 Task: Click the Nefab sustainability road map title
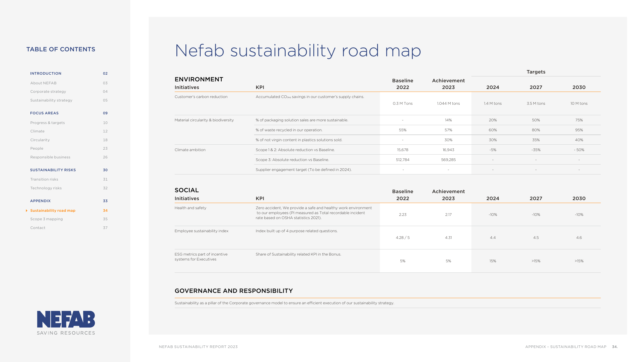pyautogui.click(x=298, y=51)
